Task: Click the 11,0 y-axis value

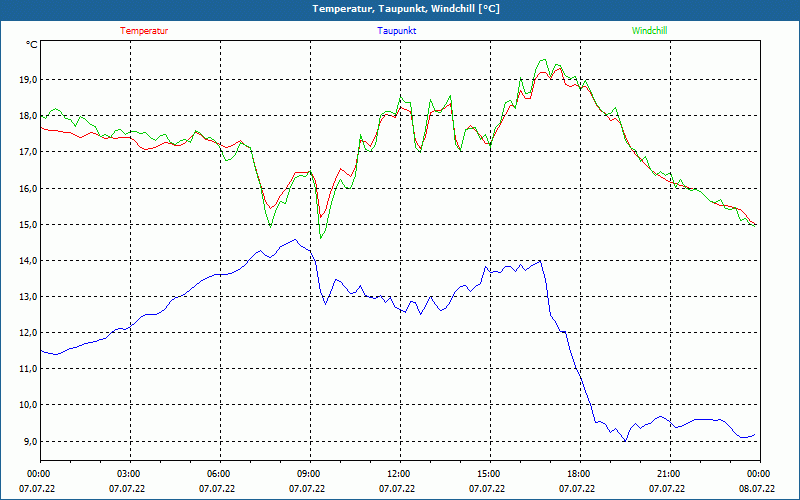Action: (29, 369)
